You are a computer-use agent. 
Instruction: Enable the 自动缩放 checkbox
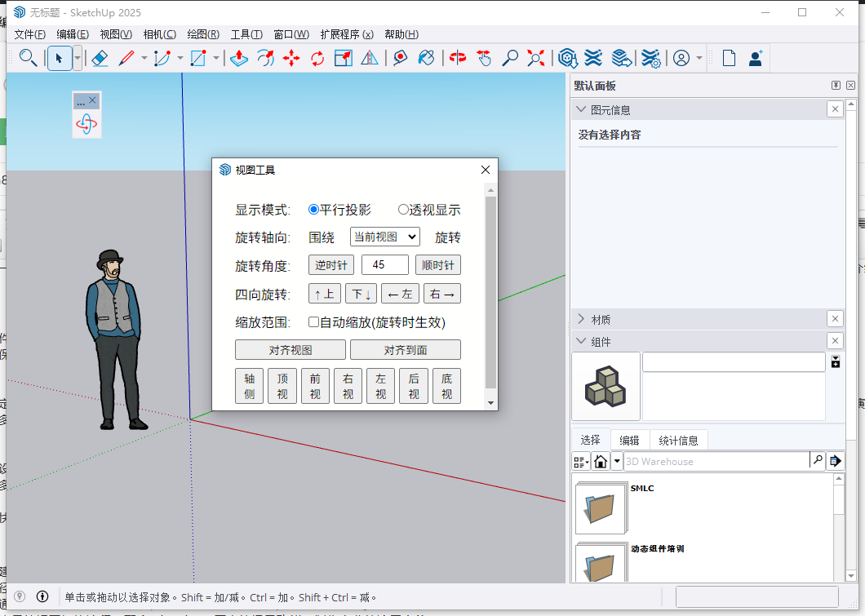(x=313, y=321)
